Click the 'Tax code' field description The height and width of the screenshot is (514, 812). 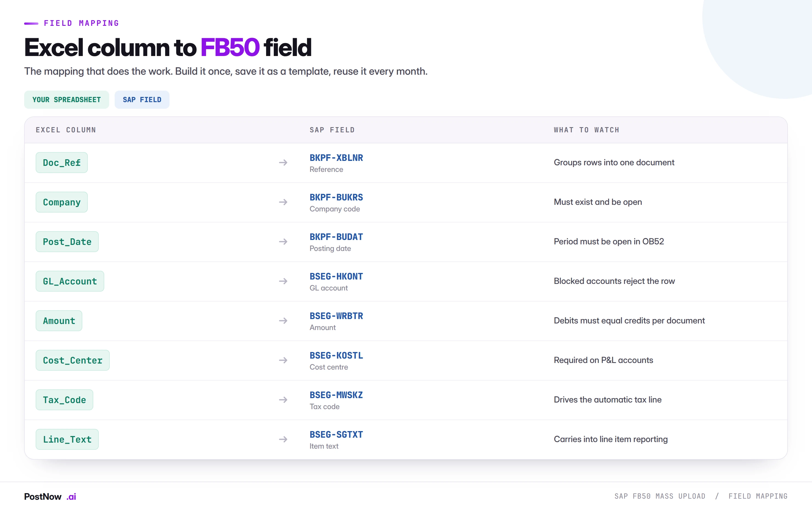pos(325,406)
